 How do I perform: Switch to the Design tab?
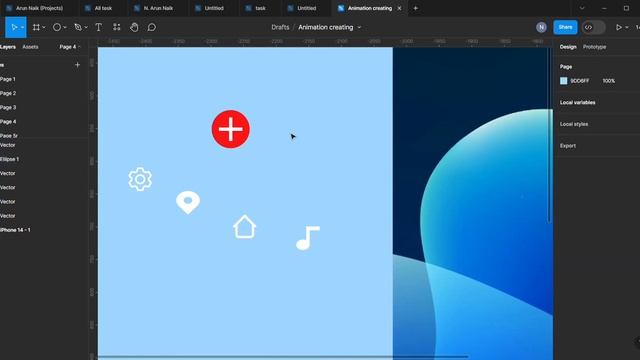coord(568,47)
